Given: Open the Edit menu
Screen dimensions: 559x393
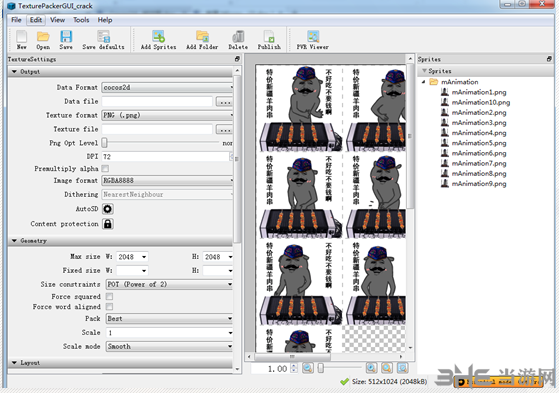Looking at the screenshot, I should tap(36, 20).
